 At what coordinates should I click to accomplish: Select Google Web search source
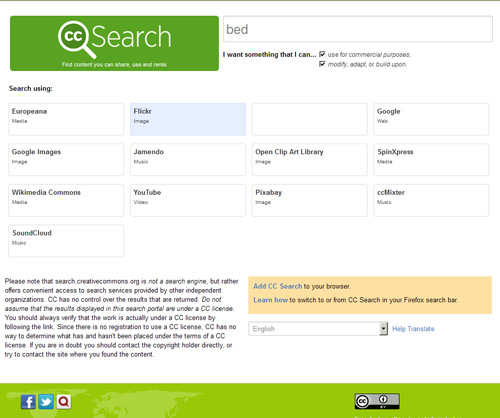(431, 119)
